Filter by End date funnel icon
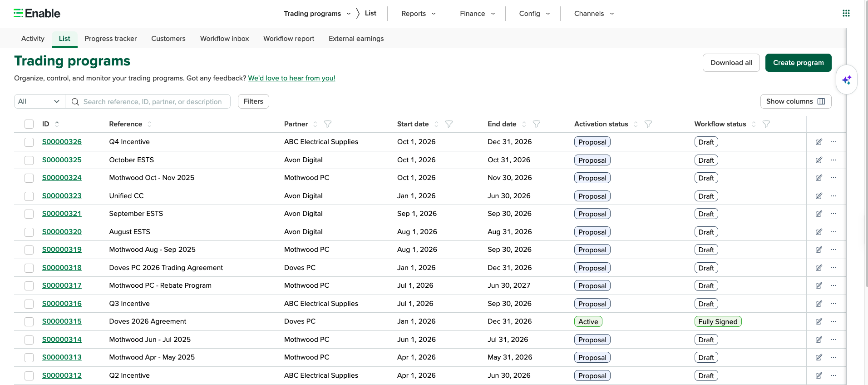 click(x=537, y=124)
